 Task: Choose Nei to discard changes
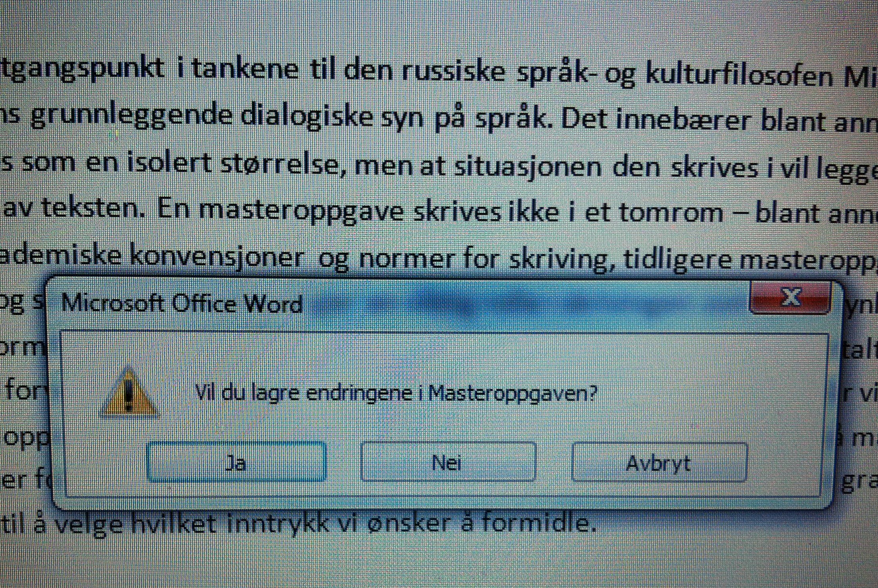pyautogui.click(x=448, y=462)
